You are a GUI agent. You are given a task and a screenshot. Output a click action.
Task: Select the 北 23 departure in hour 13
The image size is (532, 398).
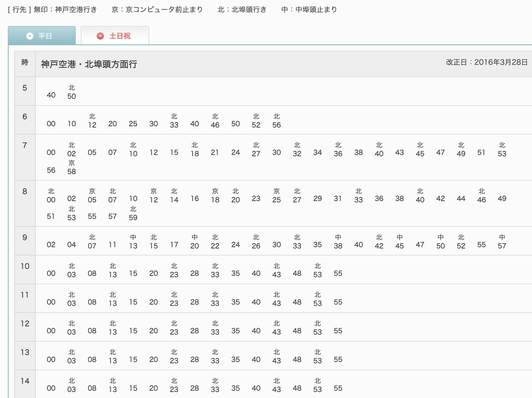(x=174, y=356)
